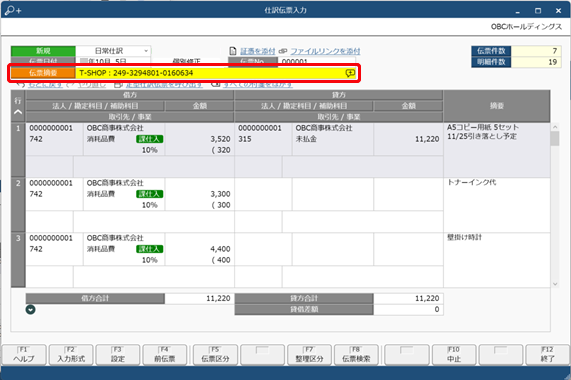The height and width of the screenshot is (380, 571).
Task: Click the 摘要 column header
Action: [497, 106]
